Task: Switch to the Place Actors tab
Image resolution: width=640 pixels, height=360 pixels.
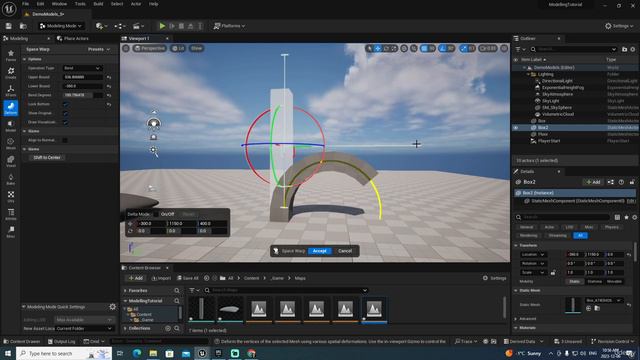Action: [x=73, y=38]
